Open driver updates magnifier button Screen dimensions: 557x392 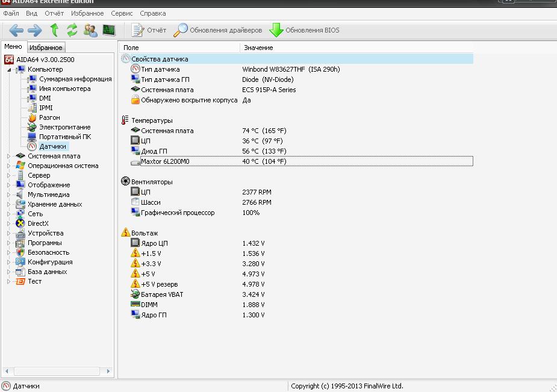click(x=218, y=30)
